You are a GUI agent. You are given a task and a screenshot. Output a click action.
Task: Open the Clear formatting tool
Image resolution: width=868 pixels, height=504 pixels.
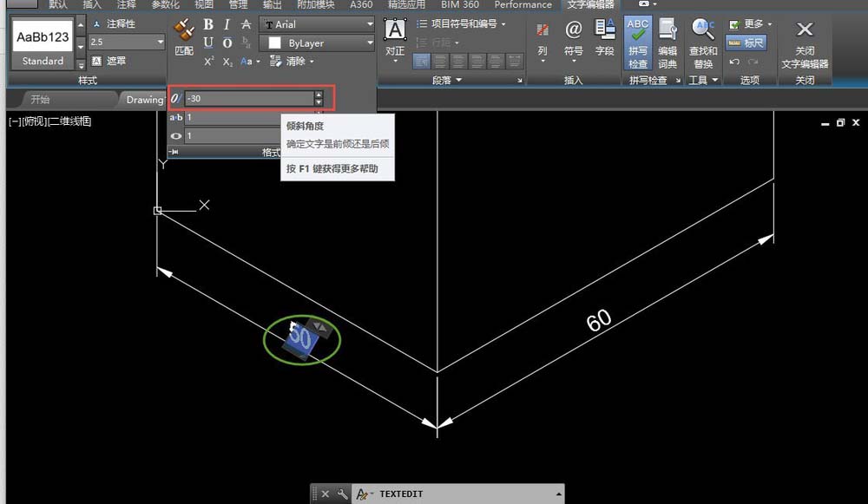click(x=293, y=61)
